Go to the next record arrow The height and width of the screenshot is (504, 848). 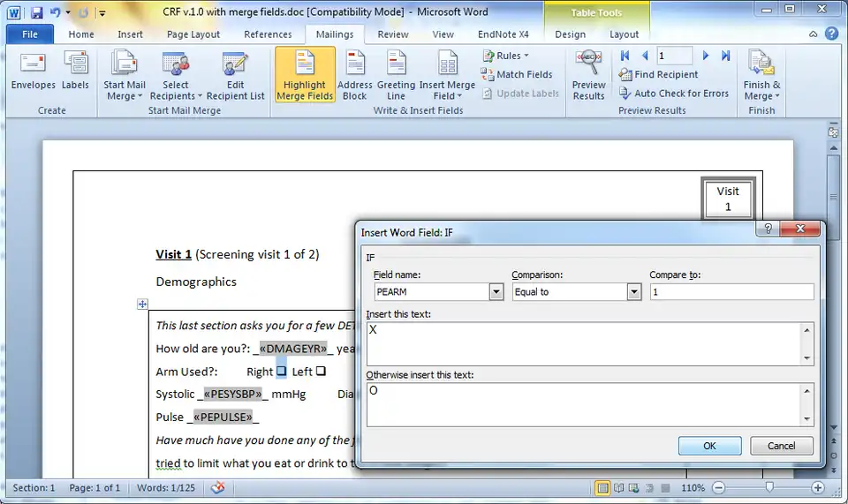706,56
